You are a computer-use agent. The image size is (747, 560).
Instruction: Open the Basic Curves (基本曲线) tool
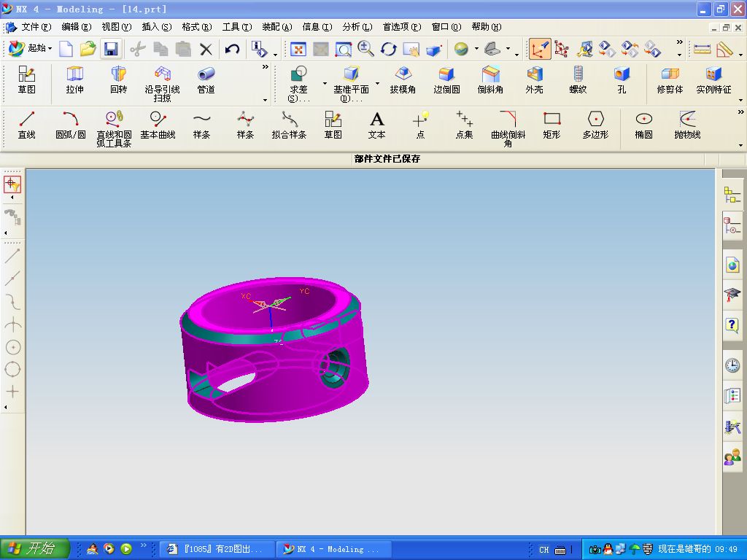coord(158,125)
